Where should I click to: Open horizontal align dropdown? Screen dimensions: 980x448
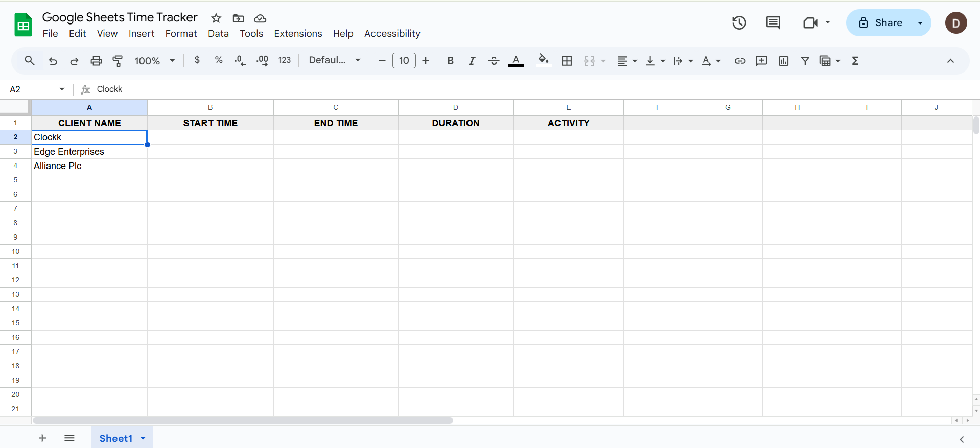coord(627,61)
